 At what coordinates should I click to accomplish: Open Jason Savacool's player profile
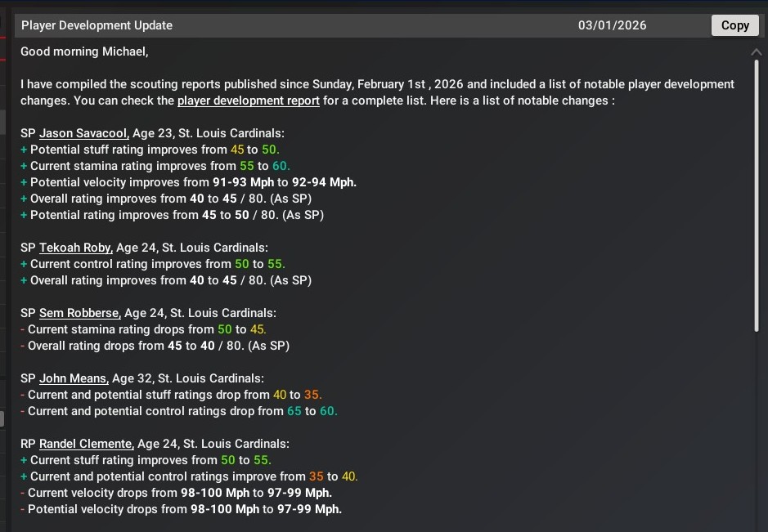84,133
